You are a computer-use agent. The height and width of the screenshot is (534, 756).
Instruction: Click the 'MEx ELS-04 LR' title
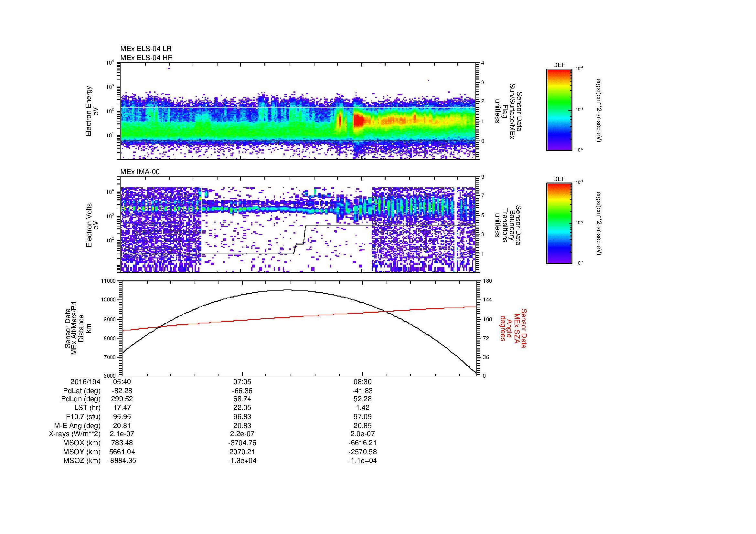(x=146, y=49)
